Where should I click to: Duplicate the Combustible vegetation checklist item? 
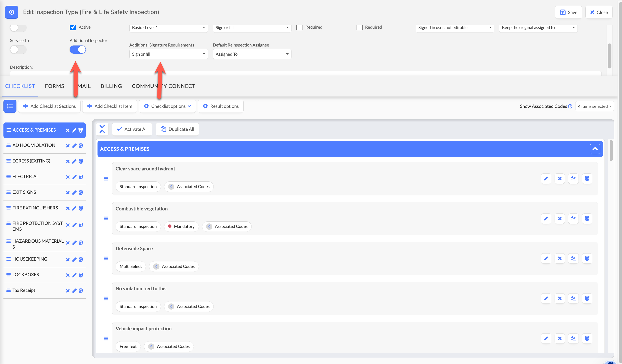(x=573, y=219)
